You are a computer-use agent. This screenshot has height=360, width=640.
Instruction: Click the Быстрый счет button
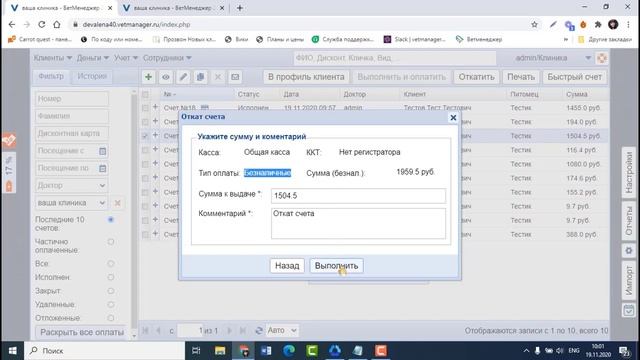point(574,77)
